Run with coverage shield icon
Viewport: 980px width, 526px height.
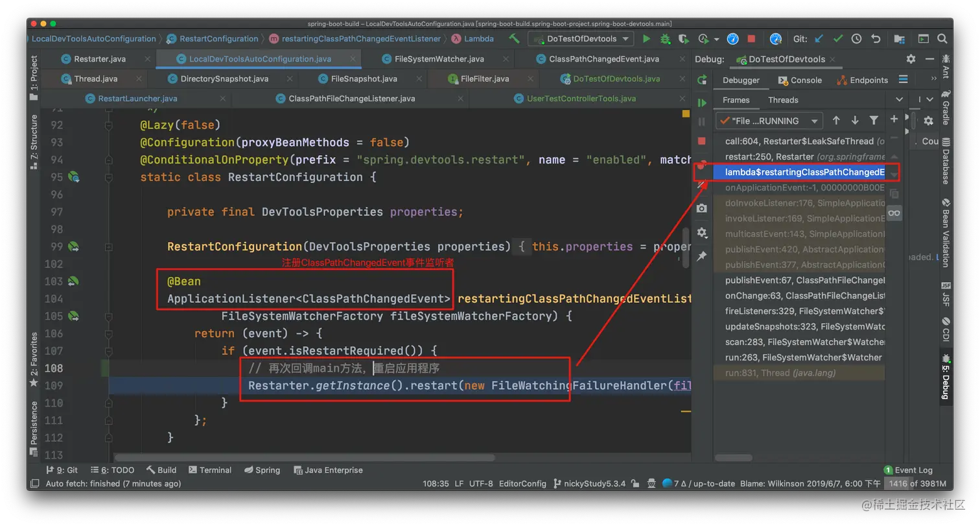[x=684, y=39]
